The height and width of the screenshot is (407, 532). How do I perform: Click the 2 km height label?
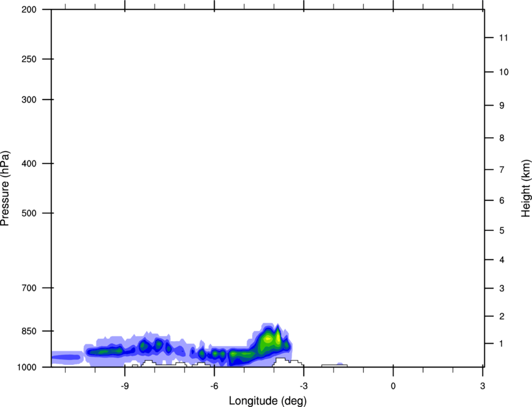point(502,316)
